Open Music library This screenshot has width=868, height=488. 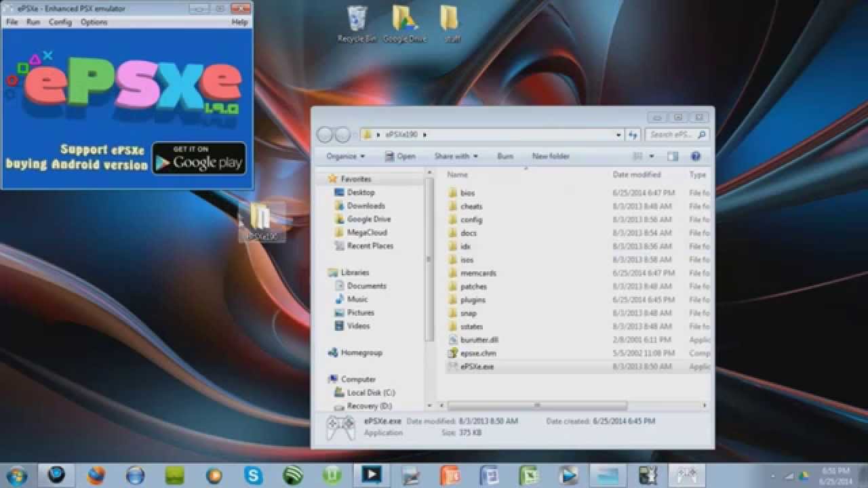tap(352, 299)
